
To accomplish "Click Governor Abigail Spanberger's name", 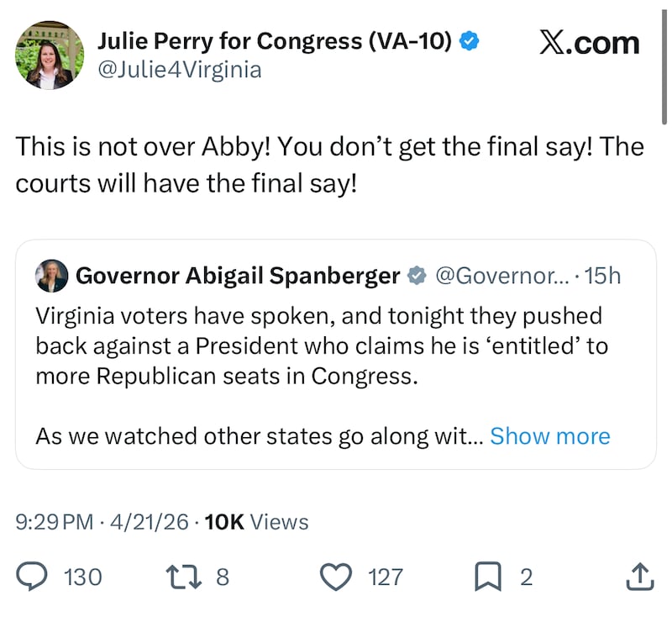I will coord(238,275).
